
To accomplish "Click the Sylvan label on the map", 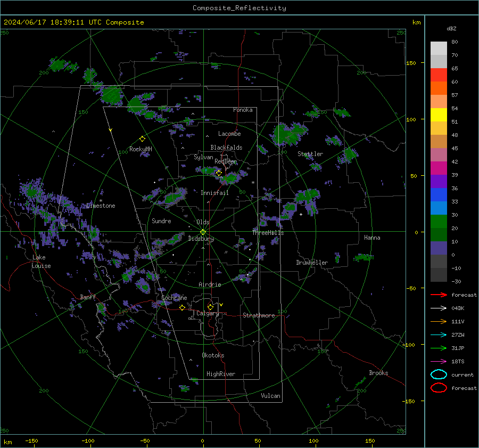I will [203, 157].
